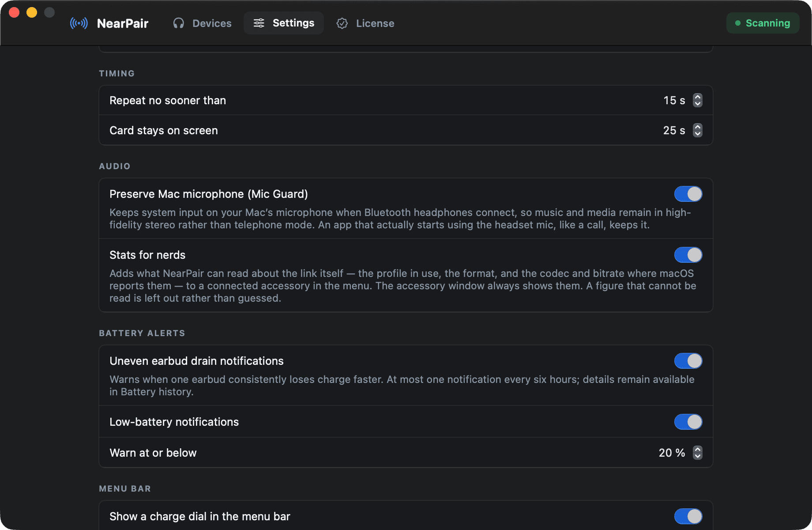Viewport: 812px width, 530px height.
Task: Toggle Show a charge dial in menu bar
Action: coord(688,516)
